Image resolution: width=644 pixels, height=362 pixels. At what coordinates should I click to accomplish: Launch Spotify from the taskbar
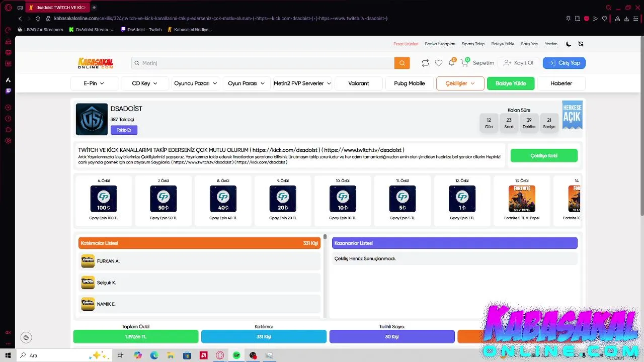coord(236,355)
